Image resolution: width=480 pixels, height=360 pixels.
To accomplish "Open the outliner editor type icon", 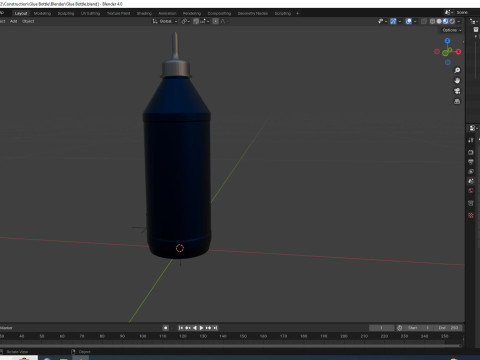I will (x=473, y=21).
